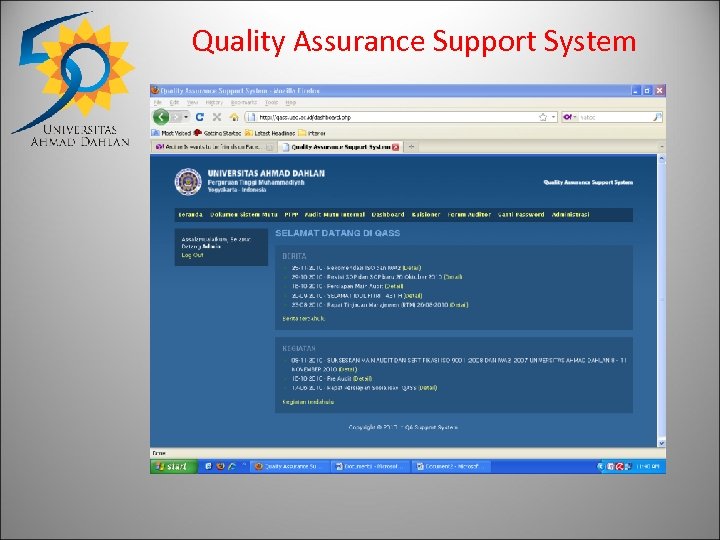Open the History menu
720x540 pixels.
click(214, 102)
